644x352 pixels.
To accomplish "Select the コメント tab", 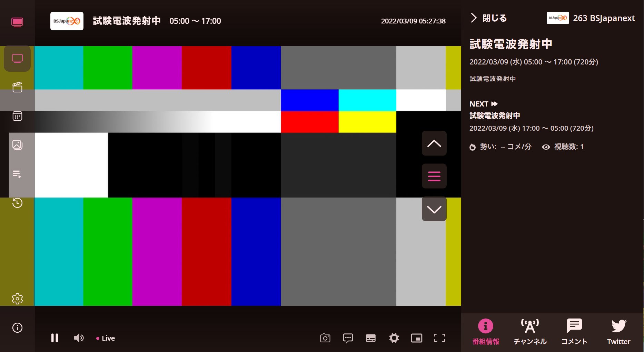I will [x=574, y=331].
